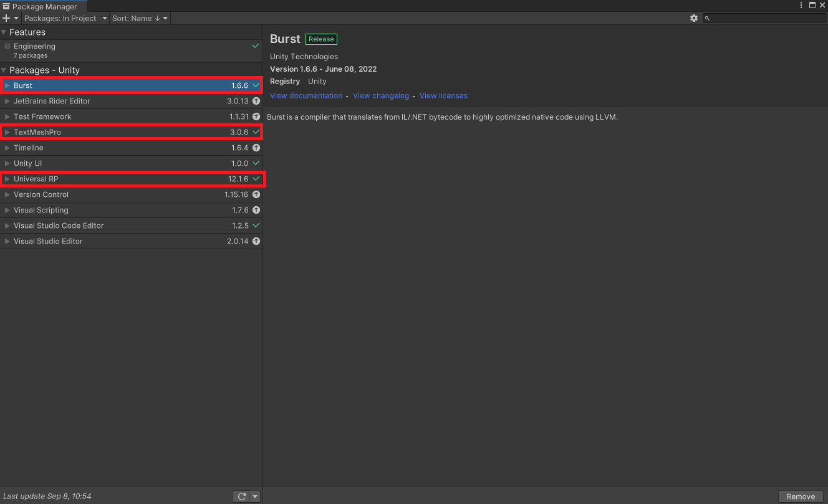Click the Engineering feature stack icon
828x504 pixels.
click(7, 46)
